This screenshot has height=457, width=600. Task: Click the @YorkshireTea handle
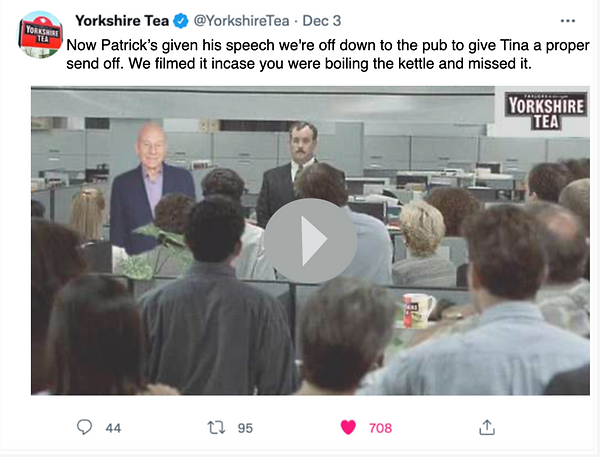[x=241, y=21]
